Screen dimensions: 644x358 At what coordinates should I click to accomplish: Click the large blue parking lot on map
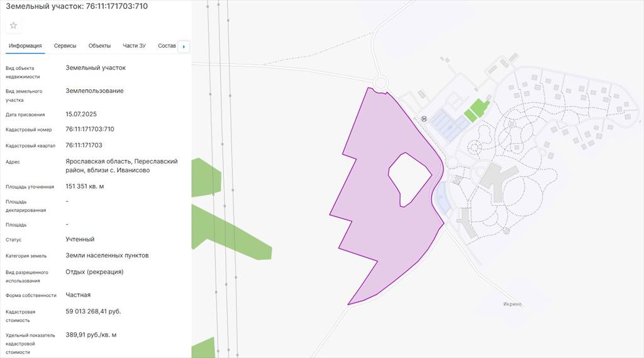(x=451, y=123)
